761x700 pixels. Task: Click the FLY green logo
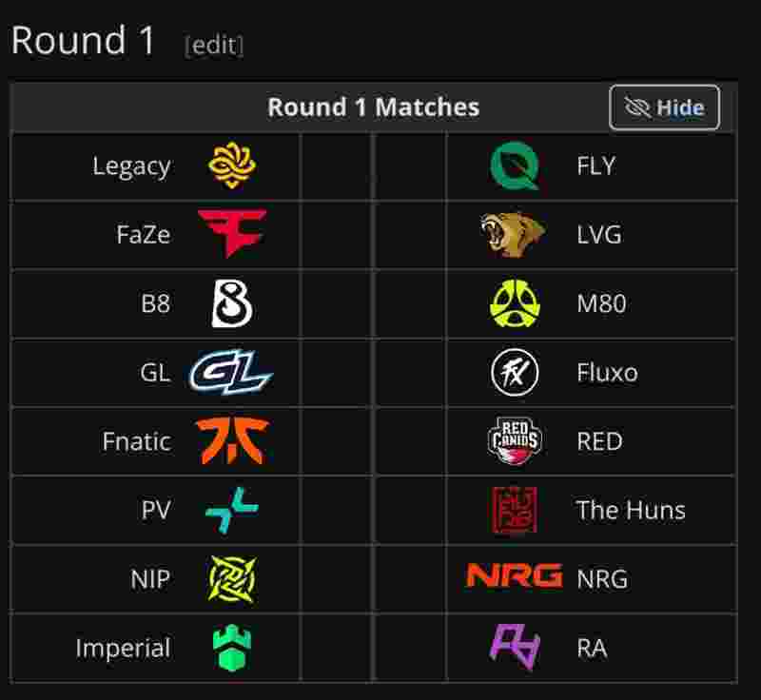pos(515,166)
